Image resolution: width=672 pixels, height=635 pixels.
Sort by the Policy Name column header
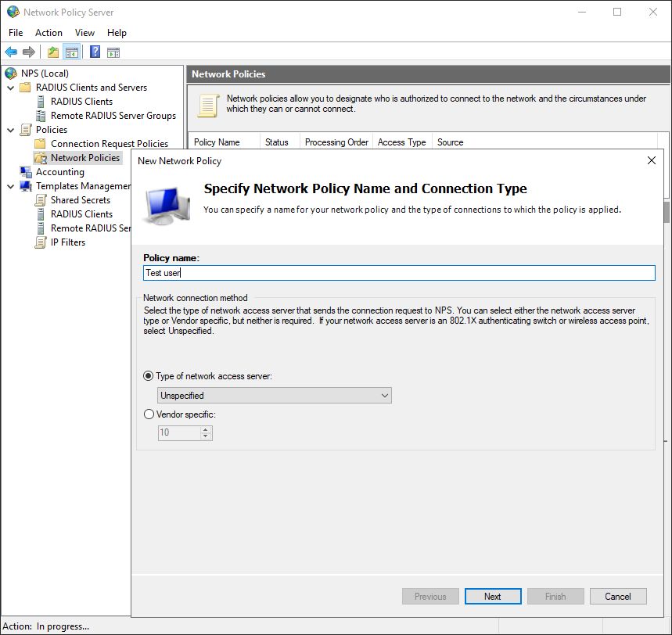pos(225,142)
